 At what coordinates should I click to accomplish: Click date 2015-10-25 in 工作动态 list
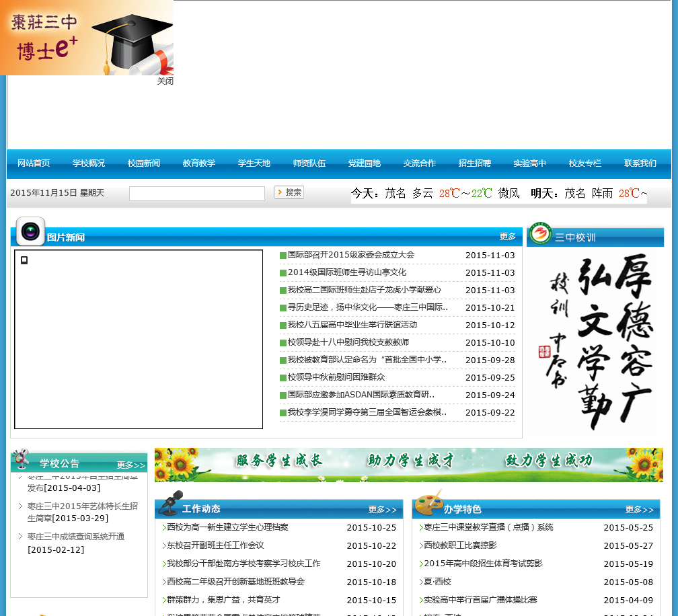click(371, 528)
